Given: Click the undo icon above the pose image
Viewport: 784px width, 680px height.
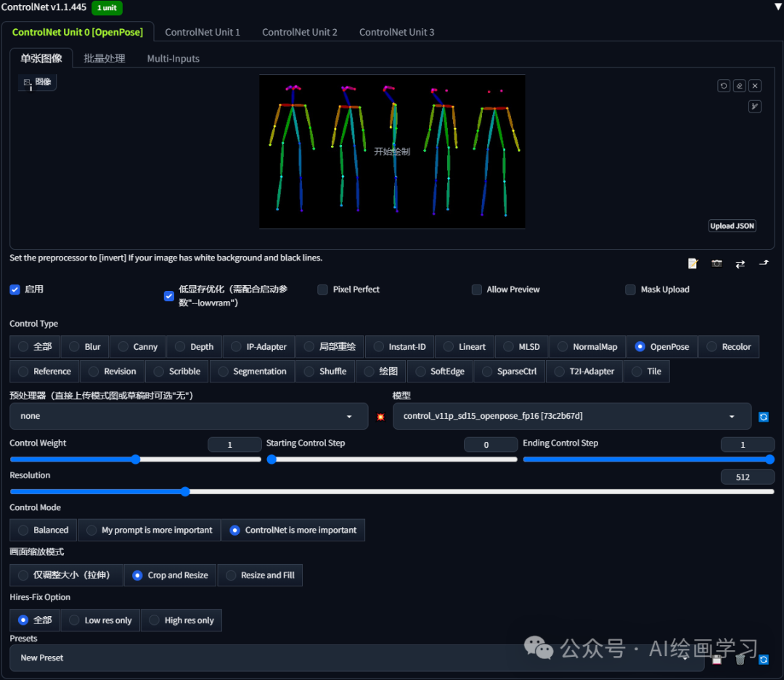Looking at the screenshot, I should pos(724,86).
